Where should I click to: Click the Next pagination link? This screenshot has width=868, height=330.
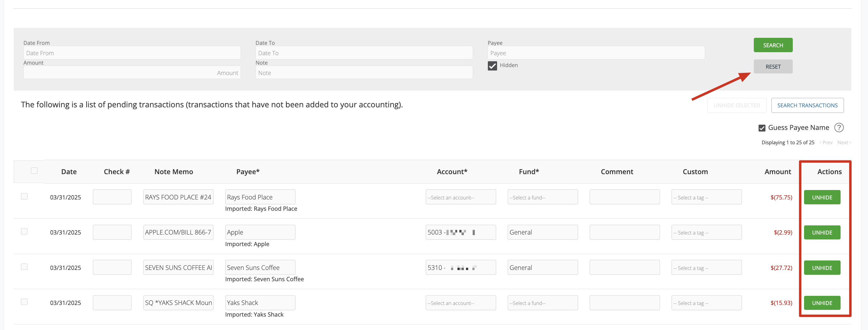(x=844, y=142)
